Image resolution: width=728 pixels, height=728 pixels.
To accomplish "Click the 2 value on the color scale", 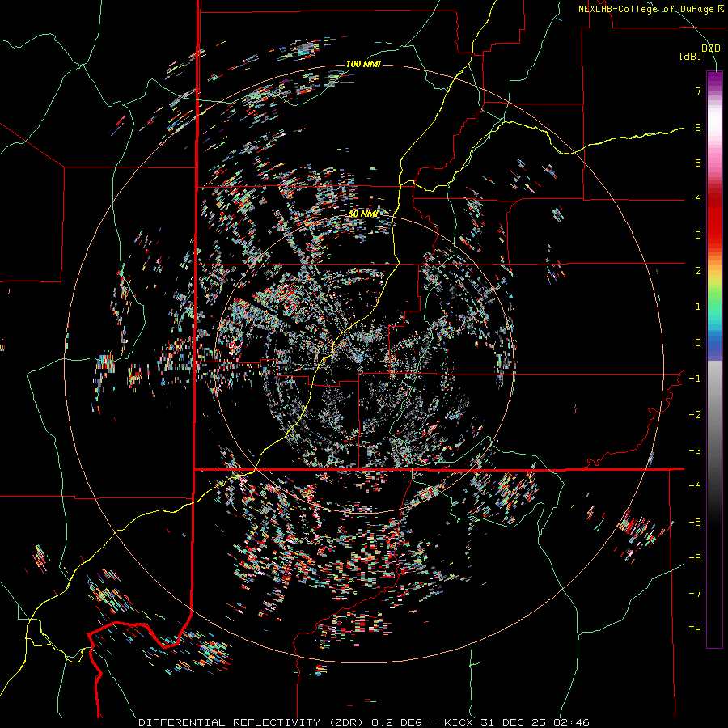I will (x=698, y=271).
